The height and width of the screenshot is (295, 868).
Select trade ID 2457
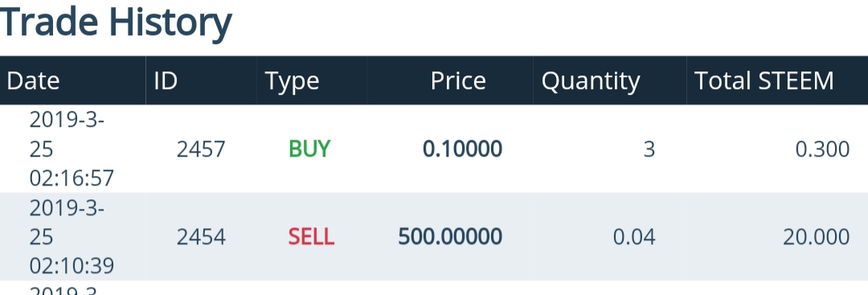coord(201,149)
